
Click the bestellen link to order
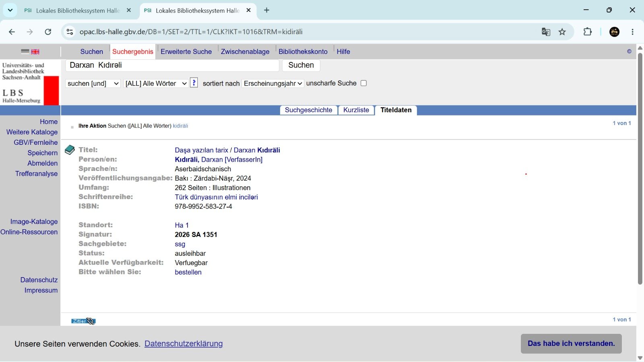(188, 272)
